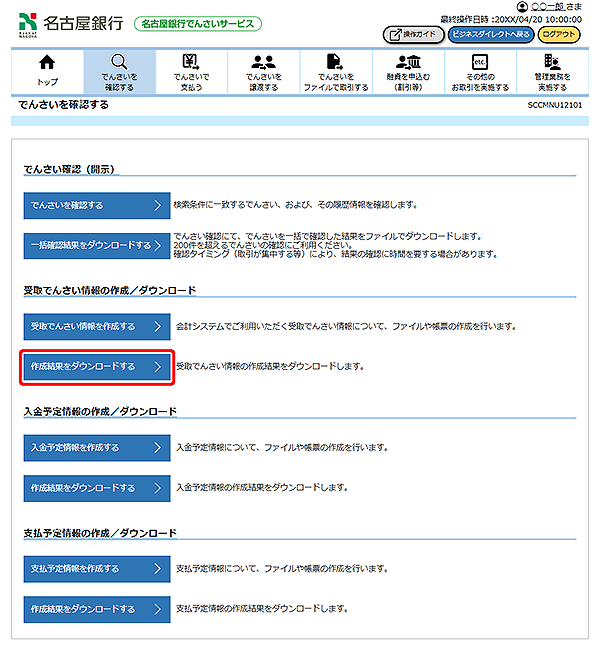Open the でんさいで支払う navigation icon

pos(191,63)
